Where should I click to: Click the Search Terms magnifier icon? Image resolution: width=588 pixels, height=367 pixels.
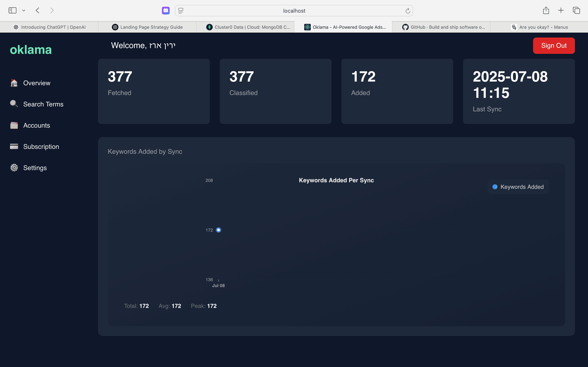pyautogui.click(x=14, y=104)
